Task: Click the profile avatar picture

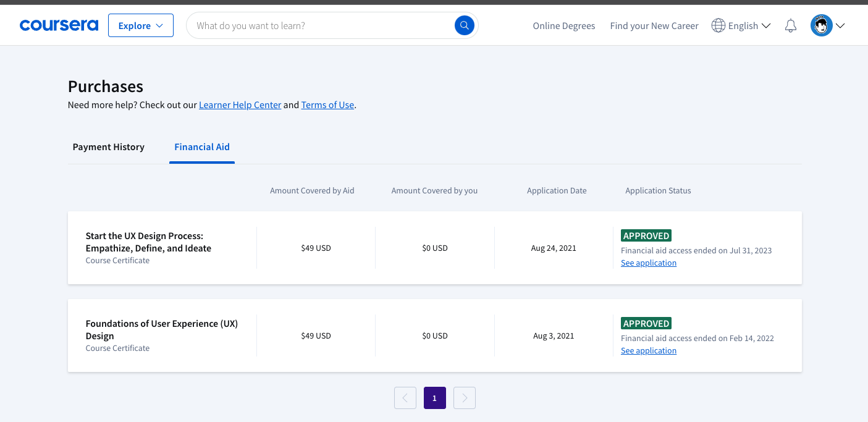Action: click(821, 25)
